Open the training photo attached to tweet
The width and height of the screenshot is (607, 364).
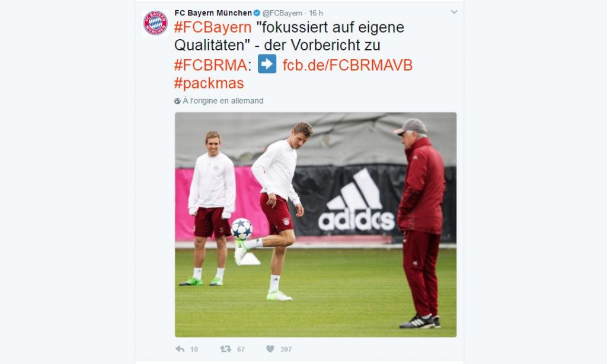coord(315,225)
